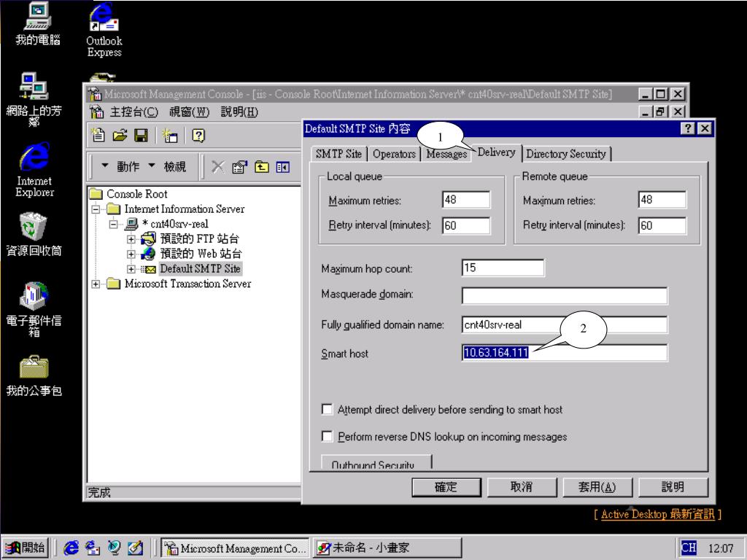Click Show/Hide console tree toolbar icon
747x560 pixels.
[282, 167]
